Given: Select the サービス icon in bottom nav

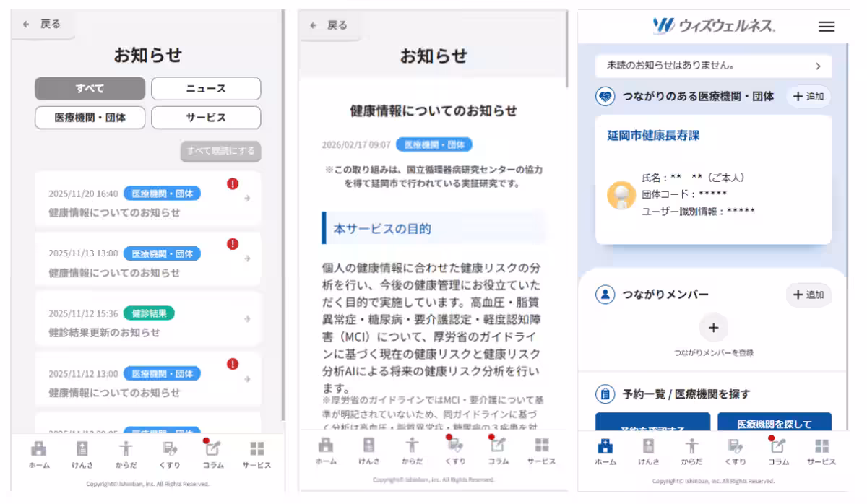Looking at the screenshot, I should [x=256, y=451].
